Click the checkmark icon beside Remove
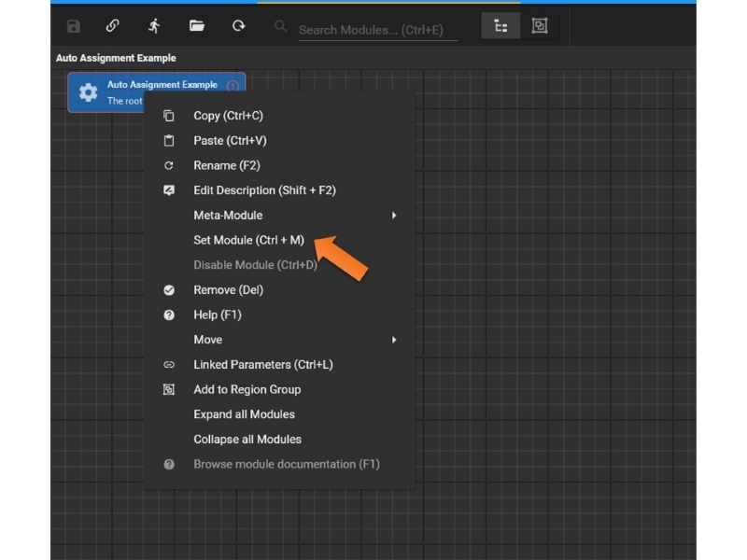This screenshot has width=747, height=560. pyautogui.click(x=169, y=290)
